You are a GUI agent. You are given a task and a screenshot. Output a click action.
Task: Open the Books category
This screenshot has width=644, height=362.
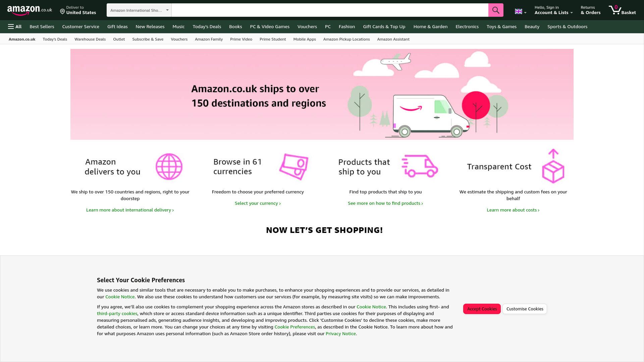(x=235, y=26)
